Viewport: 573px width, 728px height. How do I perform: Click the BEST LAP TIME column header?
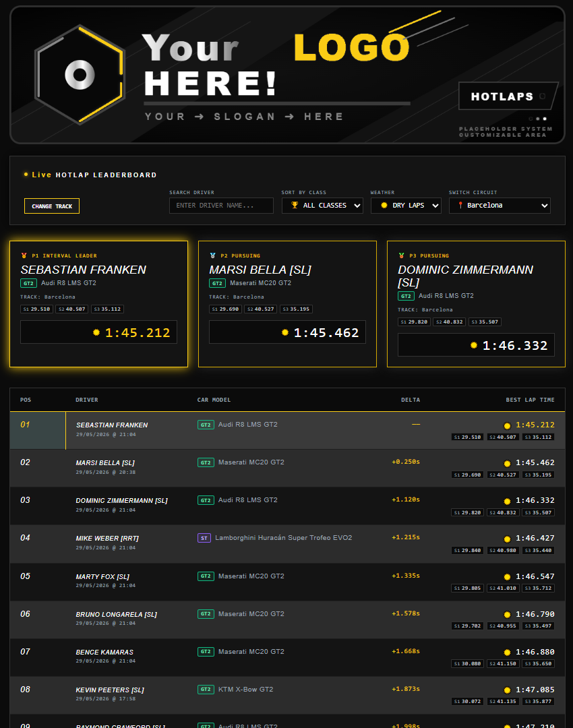530,400
